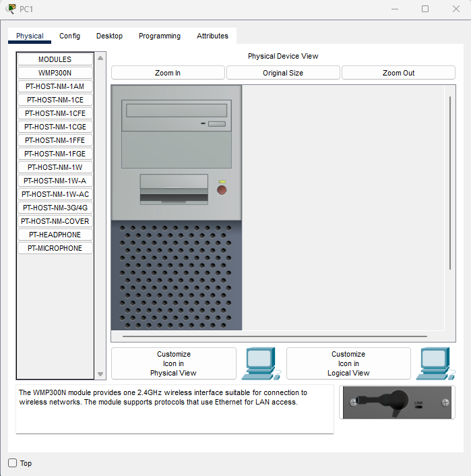
Task: Select the PT-HEADPHONE module
Action: 55,235
